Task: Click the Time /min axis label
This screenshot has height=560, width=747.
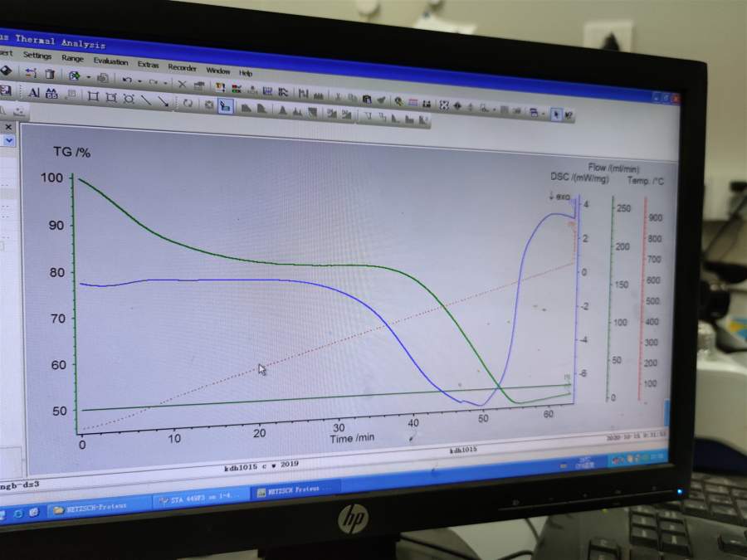Action: pyautogui.click(x=352, y=438)
